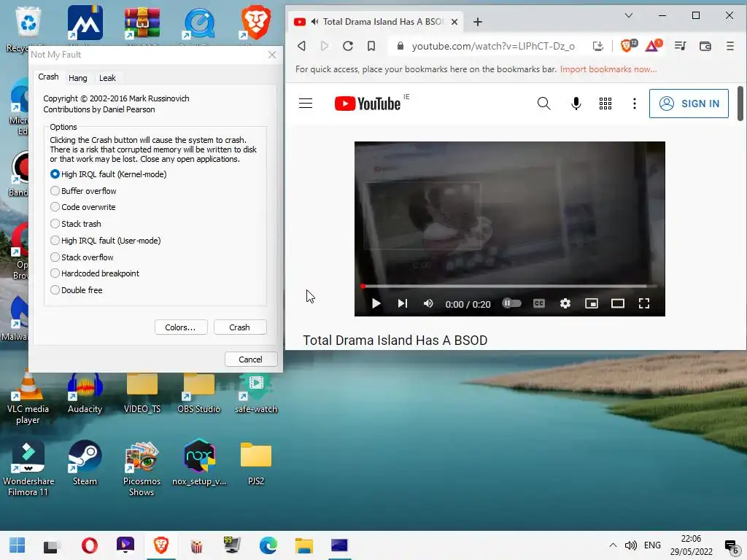Image resolution: width=747 pixels, height=560 pixels.
Task: Open Windows Start menu
Action: coord(18,545)
